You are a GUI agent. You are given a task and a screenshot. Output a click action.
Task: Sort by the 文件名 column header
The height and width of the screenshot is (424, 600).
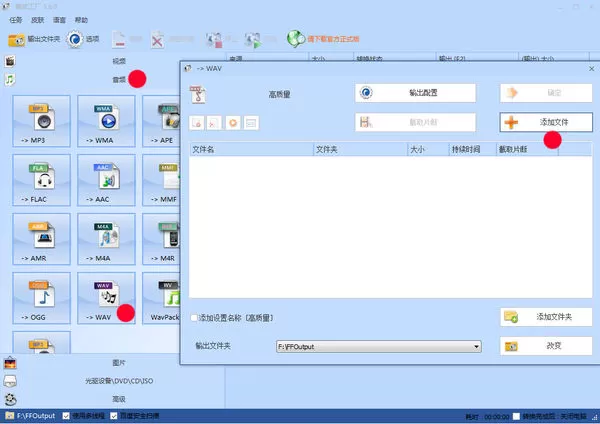coord(251,149)
